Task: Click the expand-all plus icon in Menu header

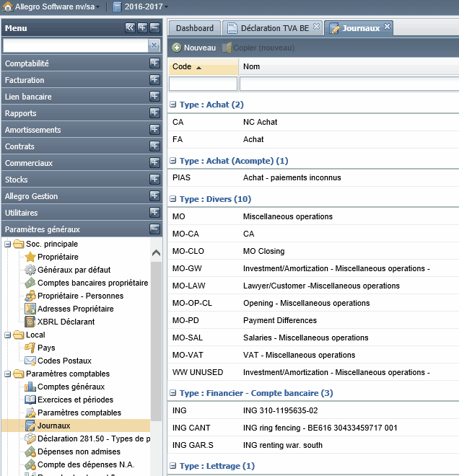Action: tap(142, 28)
